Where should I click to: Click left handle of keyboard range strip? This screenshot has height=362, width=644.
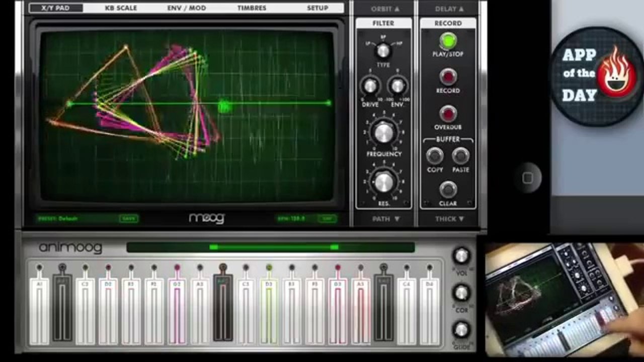click(213, 247)
